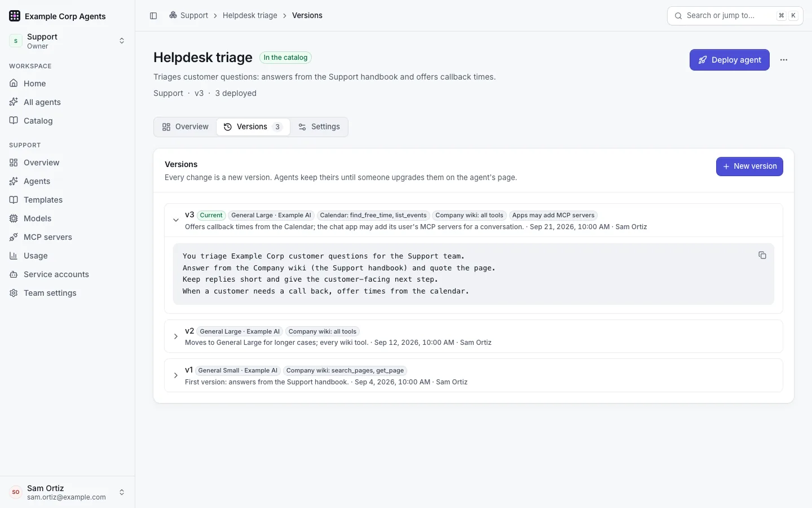
Task: Click the Apps may add MCP servers tag
Action: click(553, 215)
